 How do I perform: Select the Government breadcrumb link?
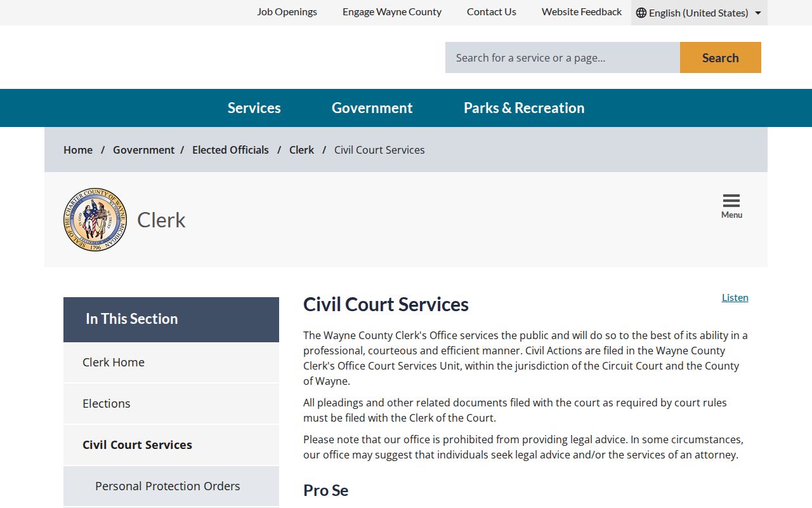(x=143, y=150)
